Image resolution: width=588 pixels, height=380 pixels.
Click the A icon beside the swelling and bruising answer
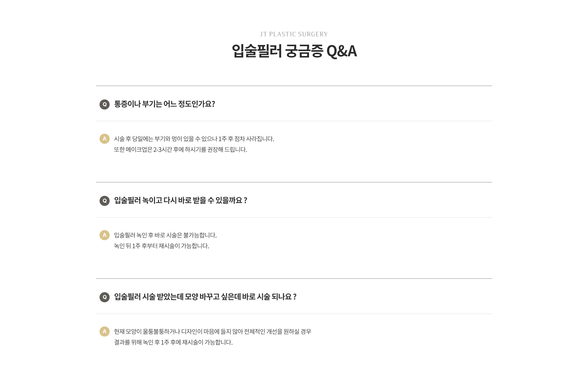[x=104, y=139]
